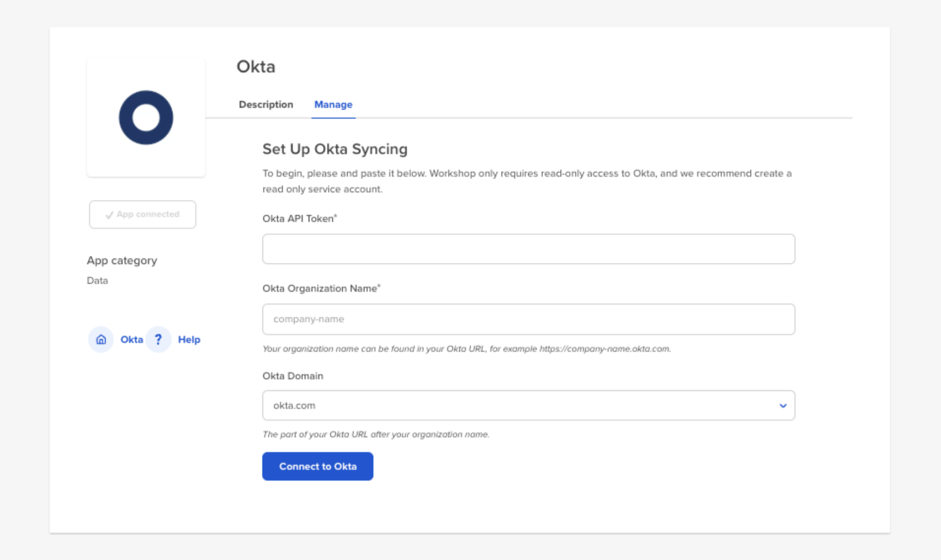Click the Okta page title

[x=256, y=67]
